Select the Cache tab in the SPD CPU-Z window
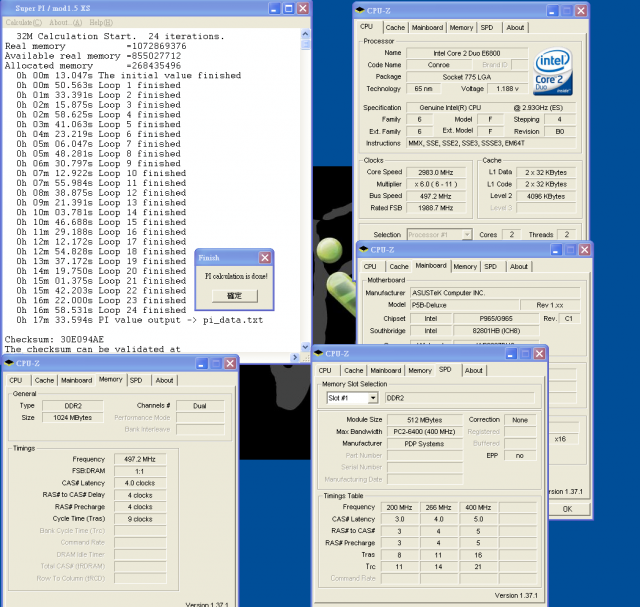The width and height of the screenshot is (640, 607). click(x=353, y=370)
